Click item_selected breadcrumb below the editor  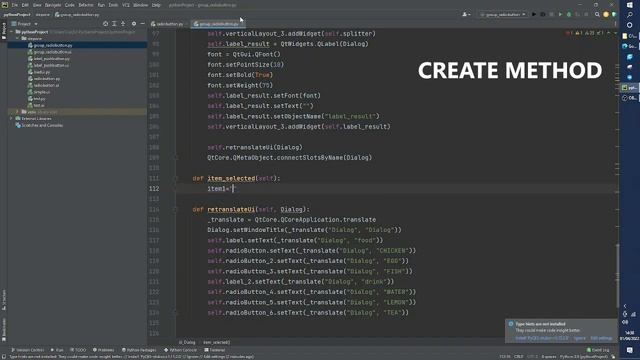(217, 342)
